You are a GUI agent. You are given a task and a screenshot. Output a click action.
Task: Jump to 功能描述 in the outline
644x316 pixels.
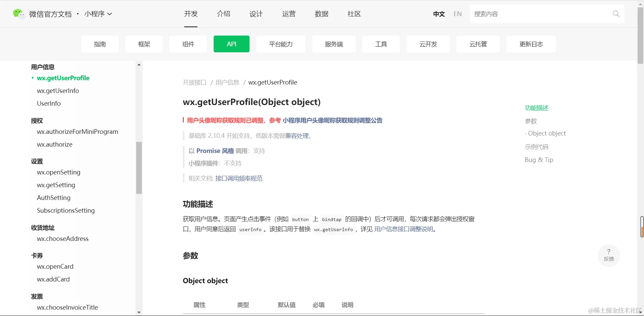tap(537, 108)
